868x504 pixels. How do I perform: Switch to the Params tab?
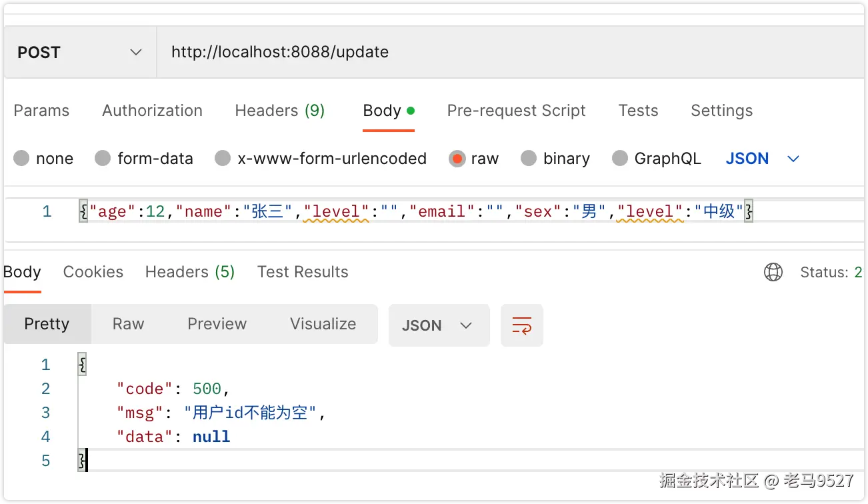click(41, 111)
